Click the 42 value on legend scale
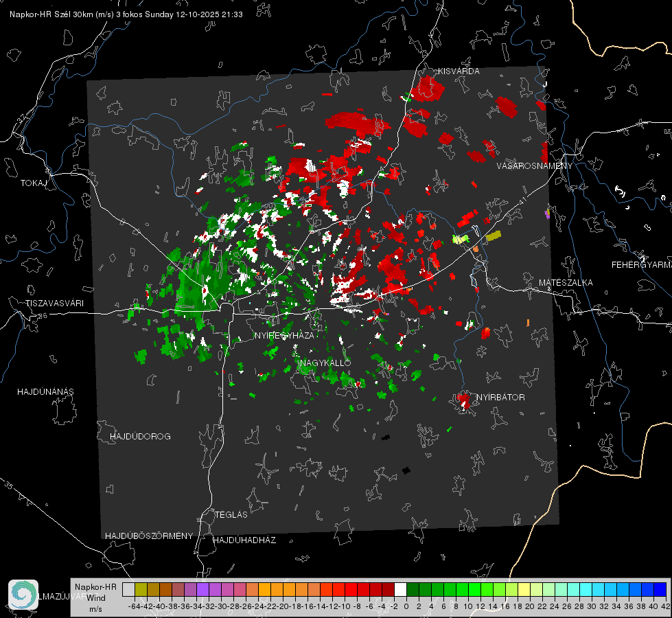This screenshot has width=672, height=618. pyautogui.click(x=665, y=606)
